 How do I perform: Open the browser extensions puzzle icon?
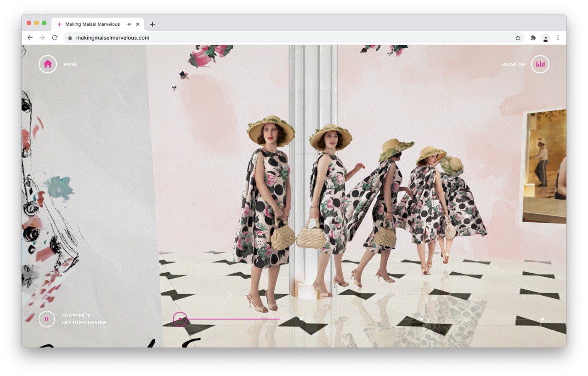(x=533, y=38)
